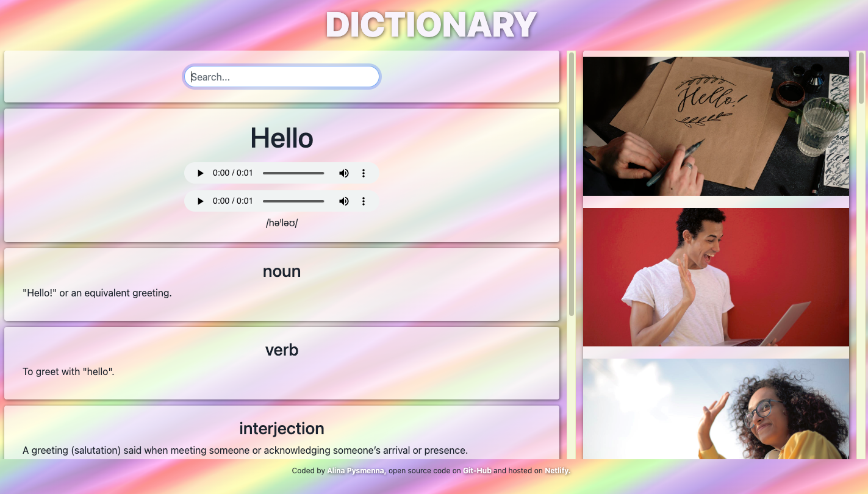Click '"Hello!" or an equivalent greeting.' definition

[97, 293]
